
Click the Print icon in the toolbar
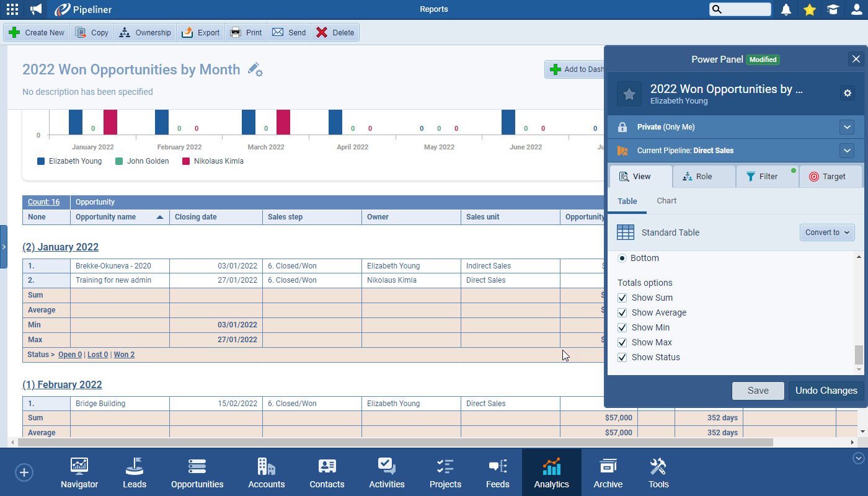(x=246, y=32)
